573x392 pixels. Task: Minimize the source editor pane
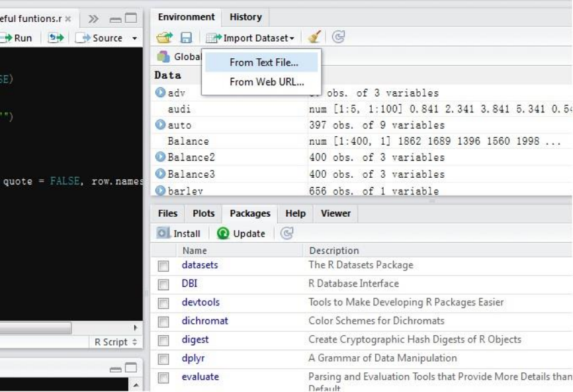tap(116, 19)
